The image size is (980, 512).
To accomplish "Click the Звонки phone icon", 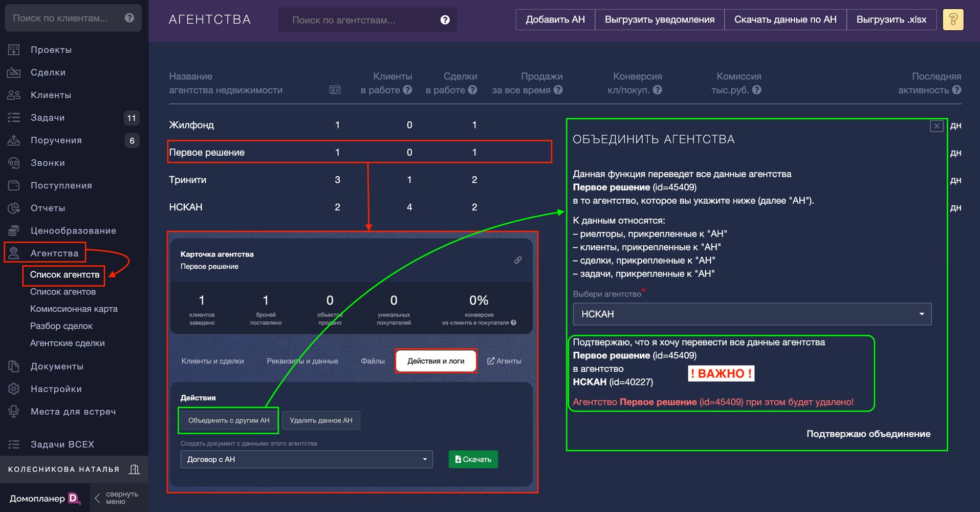I will 14,163.
